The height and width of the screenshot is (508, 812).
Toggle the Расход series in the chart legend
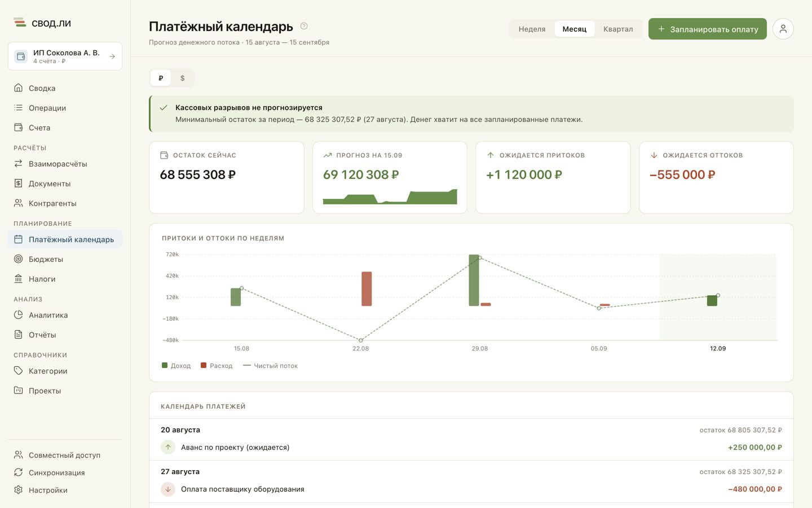pyautogui.click(x=217, y=366)
